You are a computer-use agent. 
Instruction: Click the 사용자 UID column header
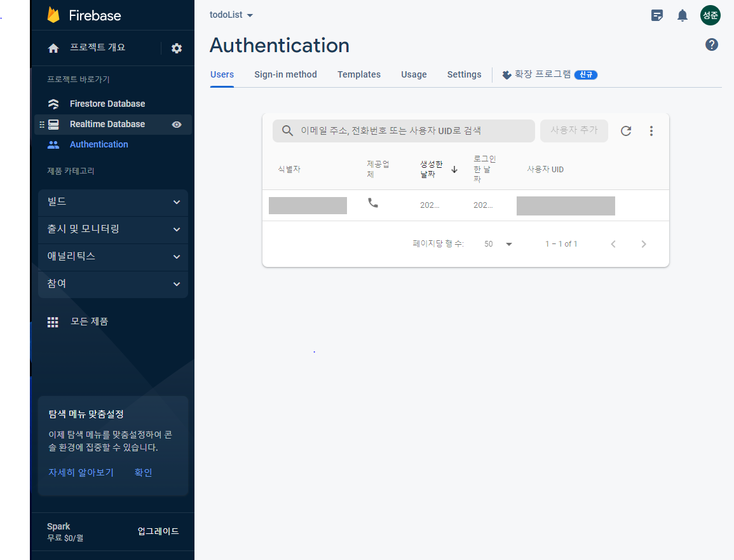click(545, 170)
